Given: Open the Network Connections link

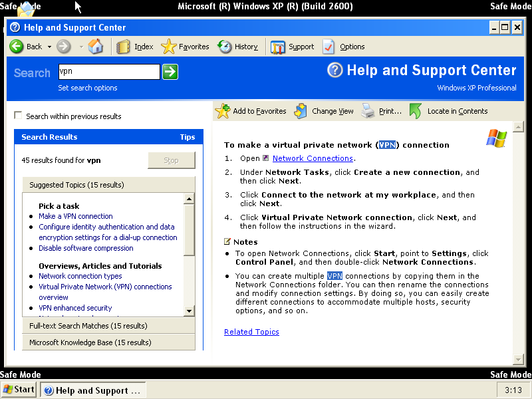Looking at the screenshot, I should [313, 158].
